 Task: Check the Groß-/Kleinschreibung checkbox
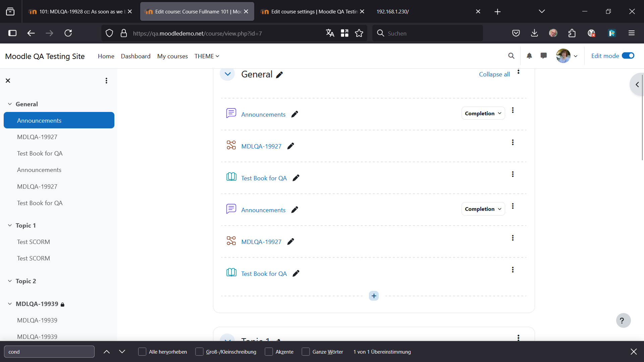(199, 352)
